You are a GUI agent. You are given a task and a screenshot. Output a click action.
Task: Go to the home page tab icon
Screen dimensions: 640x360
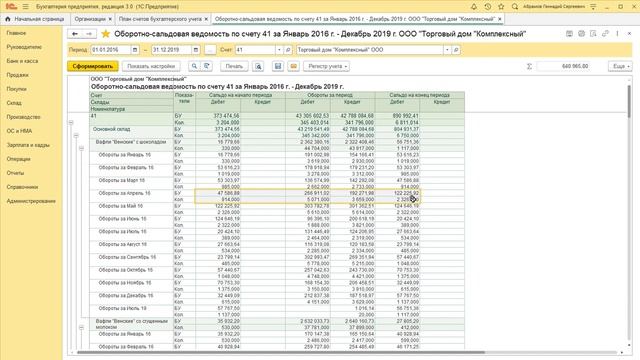[x=7, y=19]
